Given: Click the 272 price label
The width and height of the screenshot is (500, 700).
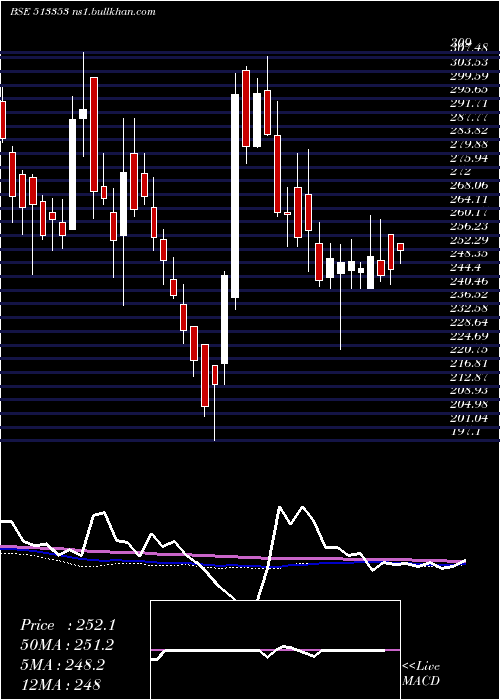Looking at the screenshot, I should pyautogui.click(x=460, y=171).
